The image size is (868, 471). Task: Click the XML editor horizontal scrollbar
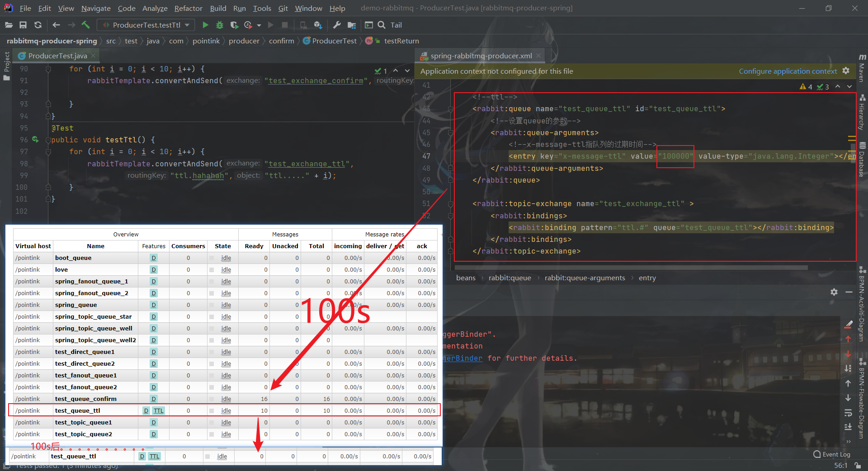pos(631,268)
